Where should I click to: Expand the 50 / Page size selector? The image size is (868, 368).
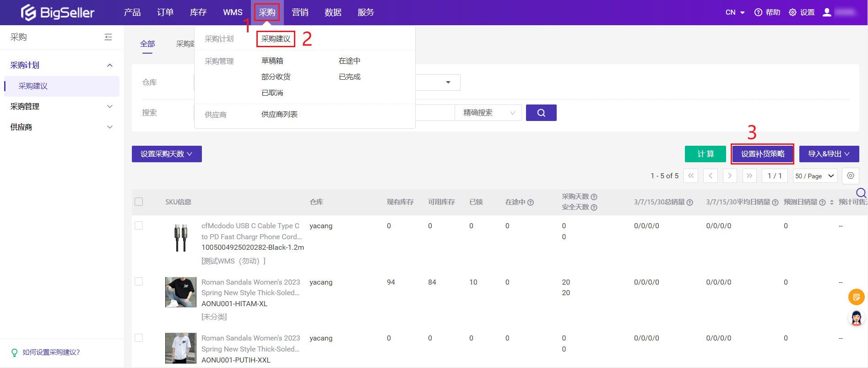coord(815,176)
